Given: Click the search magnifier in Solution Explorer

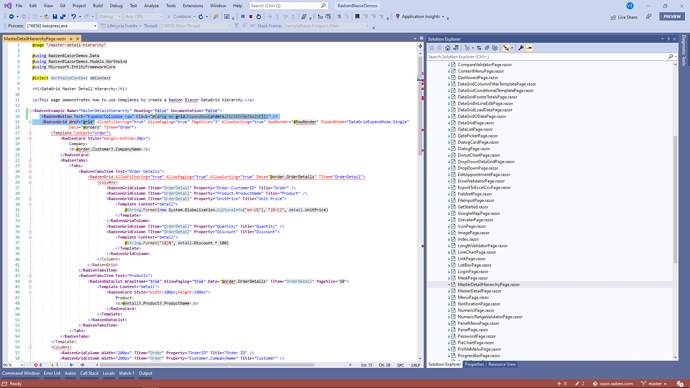Looking at the screenshot, I should [671, 56].
